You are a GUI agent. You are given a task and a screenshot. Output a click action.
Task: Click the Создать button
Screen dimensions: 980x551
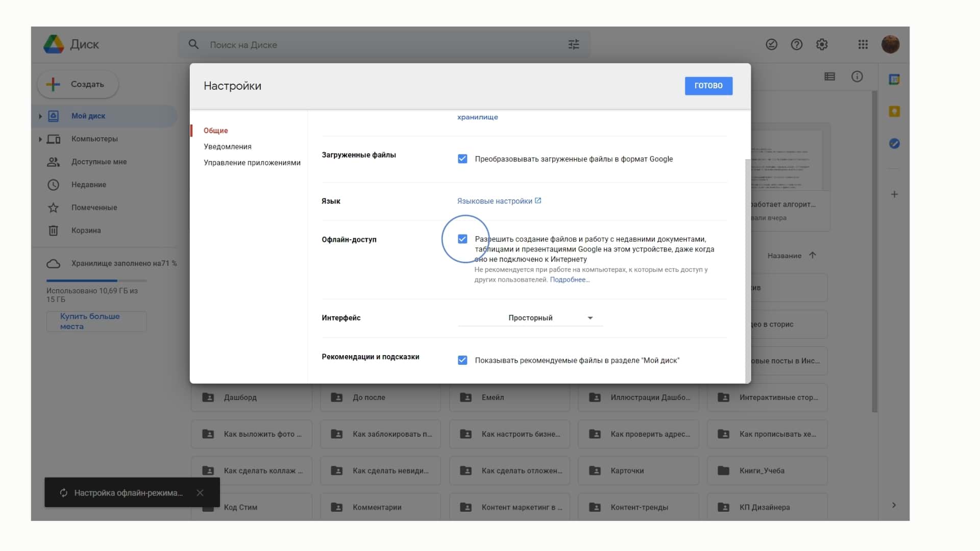pyautogui.click(x=78, y=84)
